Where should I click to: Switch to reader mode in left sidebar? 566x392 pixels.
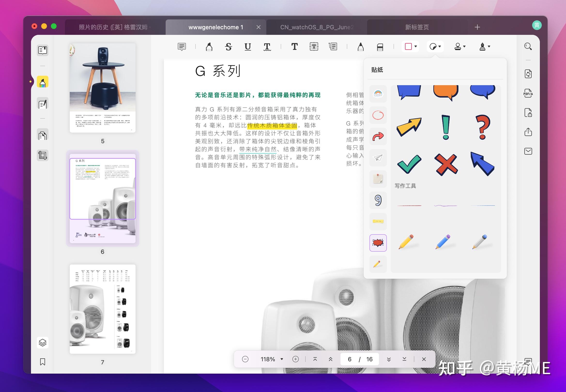43,50
